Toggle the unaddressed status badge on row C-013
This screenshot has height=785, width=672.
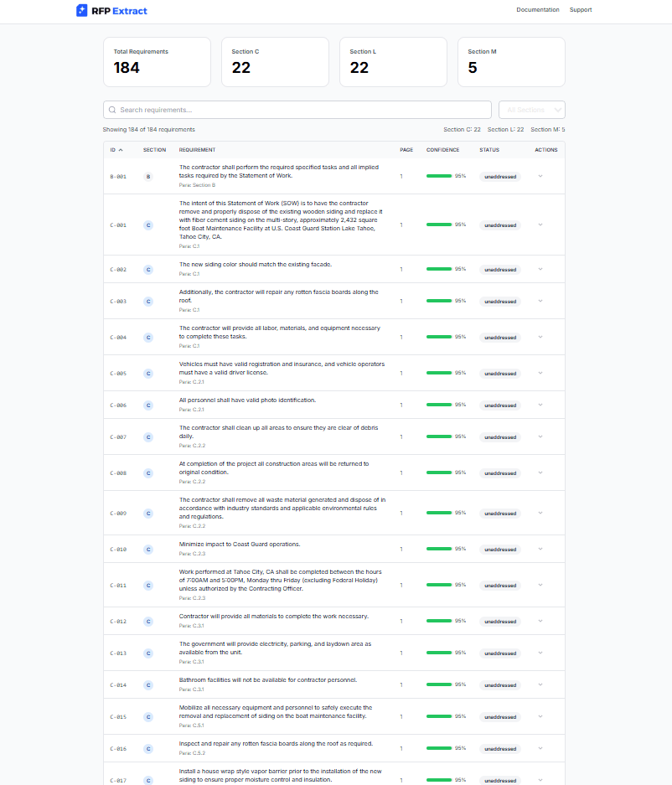(x=499, y=653)
